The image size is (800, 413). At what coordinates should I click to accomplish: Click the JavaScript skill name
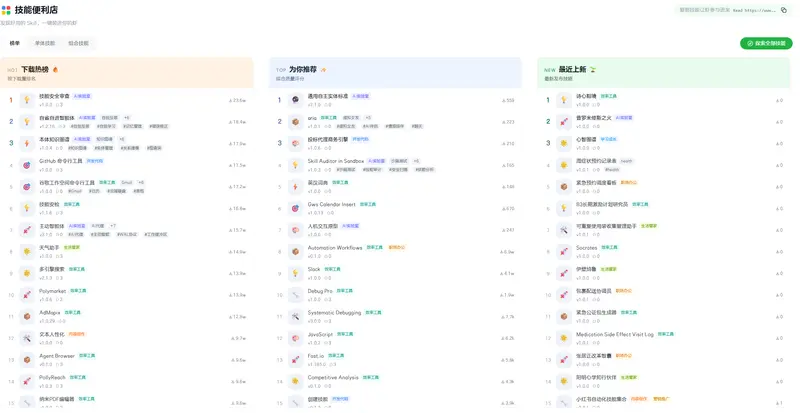tap(320, 334)
